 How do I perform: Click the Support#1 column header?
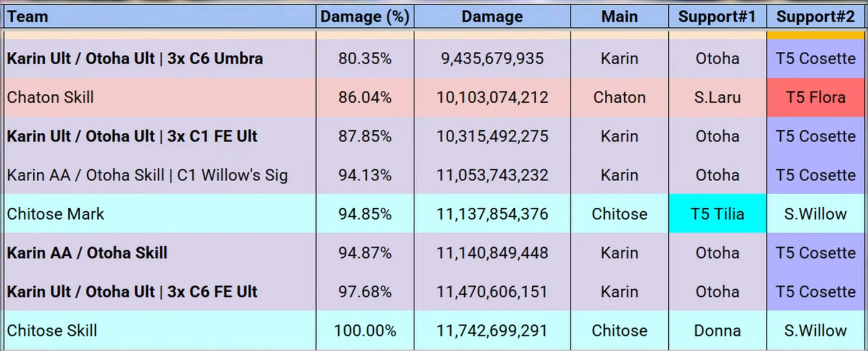pyautogui.click(x=717, y=17)
